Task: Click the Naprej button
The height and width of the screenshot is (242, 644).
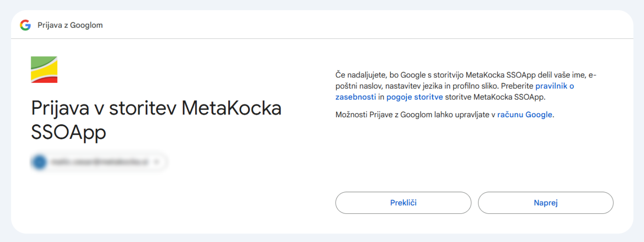Action: (x=545, y=203)
